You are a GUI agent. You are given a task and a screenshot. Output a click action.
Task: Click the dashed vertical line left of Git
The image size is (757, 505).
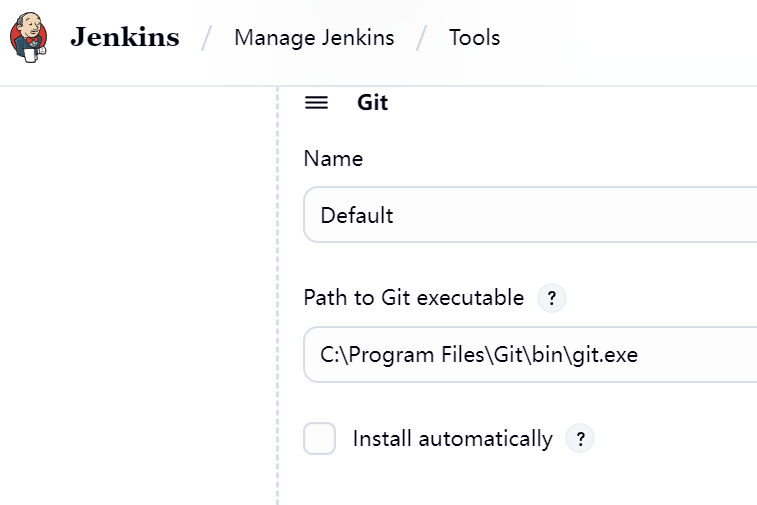tap(277, 300)
